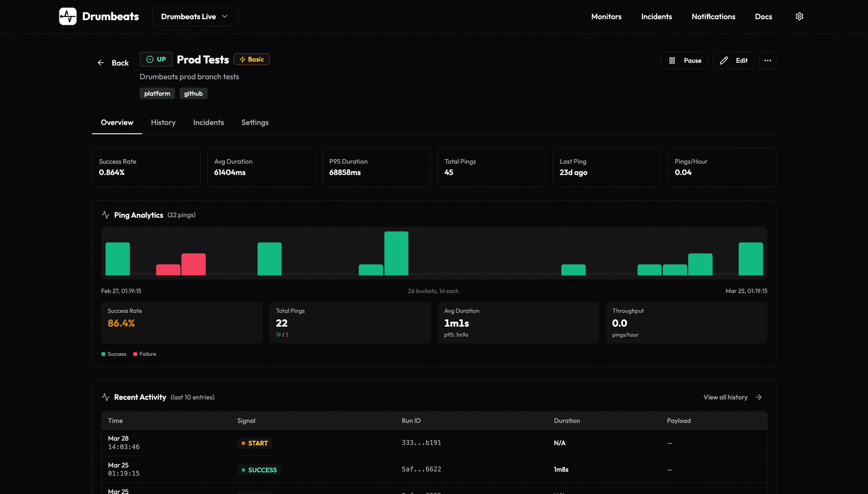This screenshot has width=868, height=494.
Task: Click the Payload column header
Action: point(679,421)
